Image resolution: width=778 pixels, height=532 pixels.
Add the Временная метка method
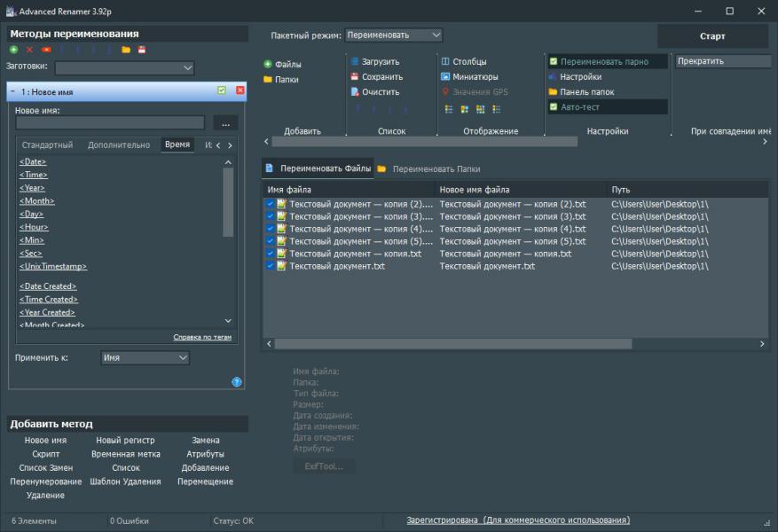tap(126, 454)
